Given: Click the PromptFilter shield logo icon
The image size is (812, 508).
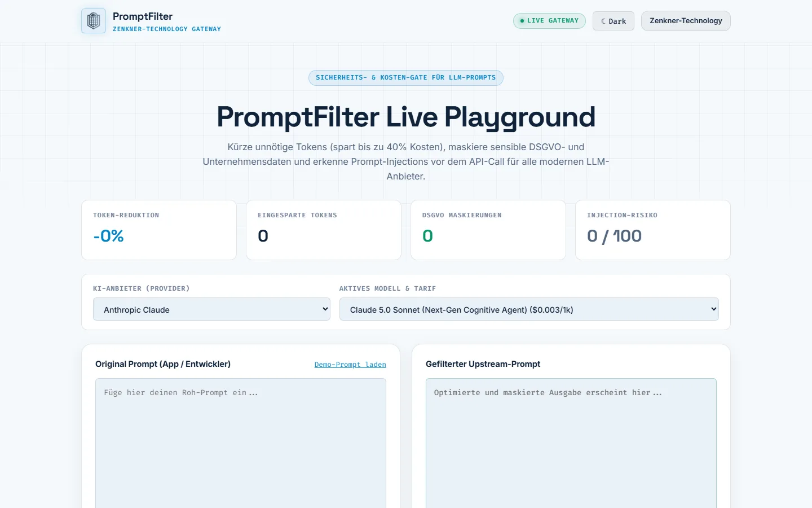Looking at the screenshot, I should 94,21.
